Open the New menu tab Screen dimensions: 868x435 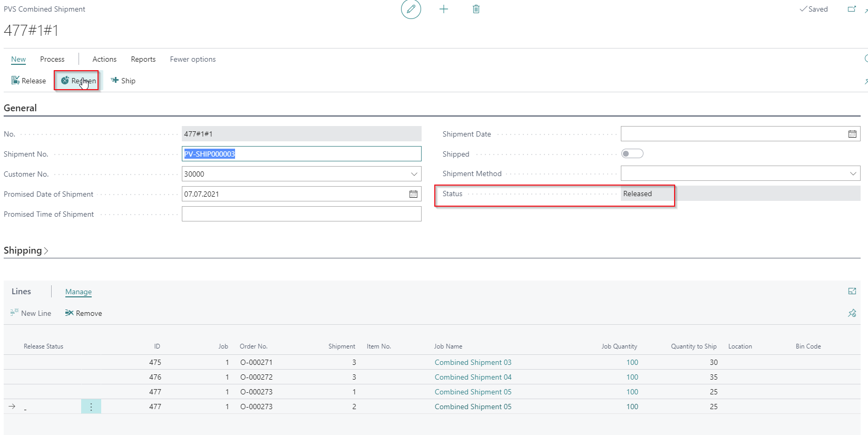18,59
